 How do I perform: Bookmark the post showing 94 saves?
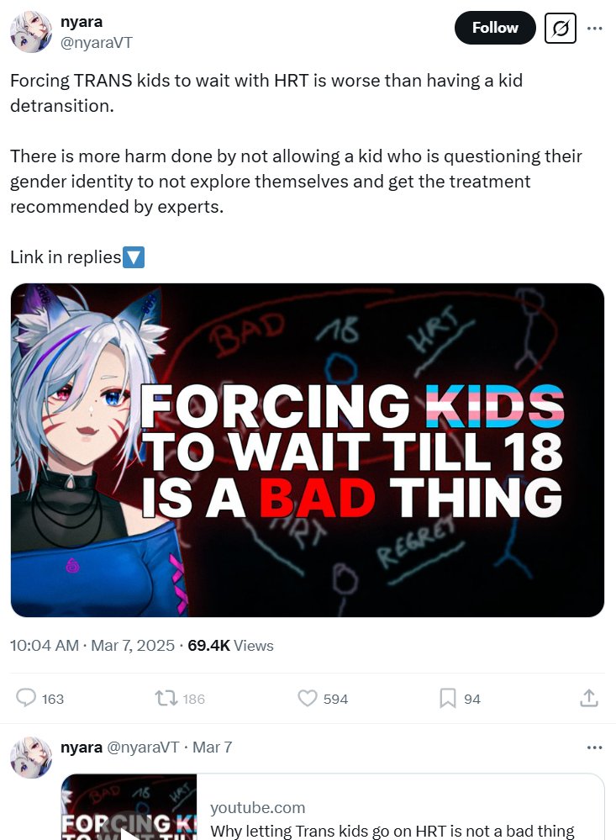point(447,699)
